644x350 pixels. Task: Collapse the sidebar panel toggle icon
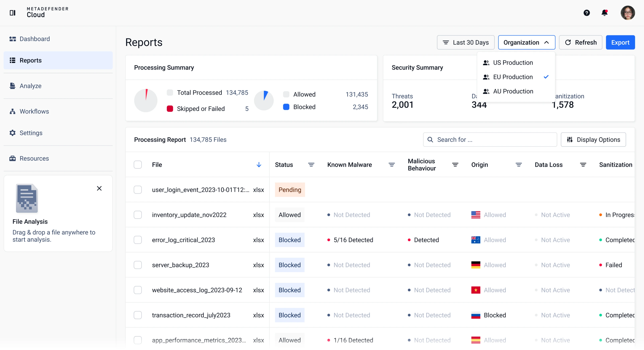pyautogui.click(x=13, y=13)
